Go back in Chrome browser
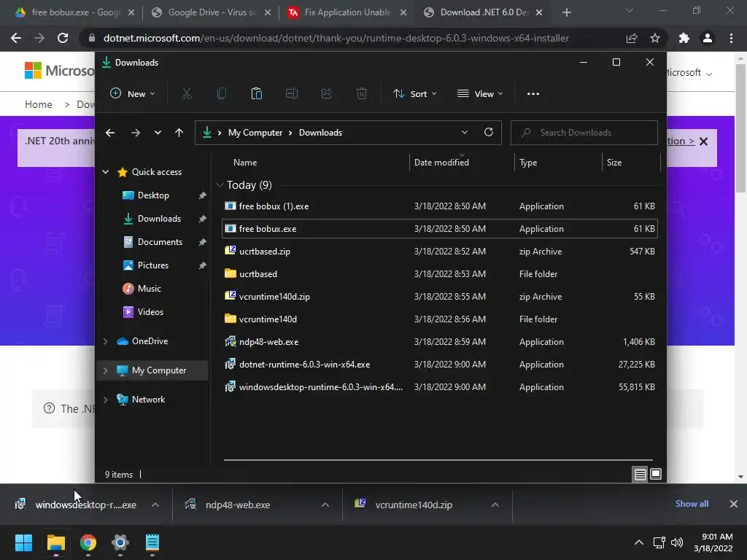Image resolution: width=747 pixels, height=560 pixels. 16,38
